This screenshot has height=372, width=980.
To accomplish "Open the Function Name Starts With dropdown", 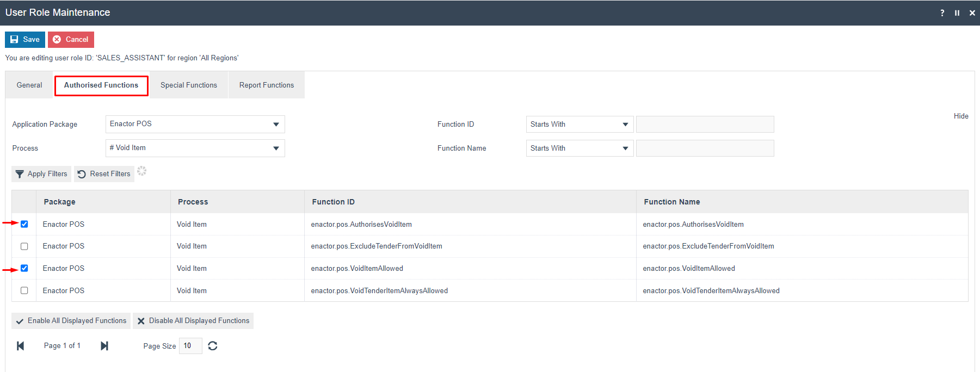I will point(580,148).
